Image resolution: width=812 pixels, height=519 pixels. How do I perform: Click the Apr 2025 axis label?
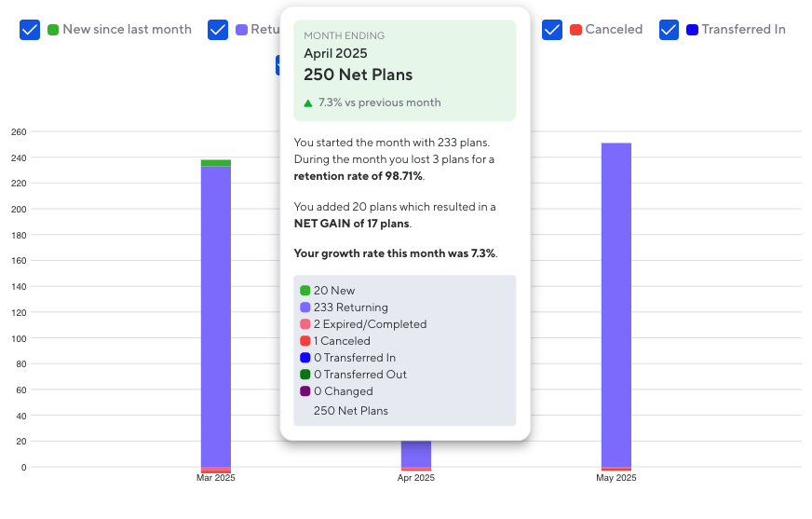[416, 478]
